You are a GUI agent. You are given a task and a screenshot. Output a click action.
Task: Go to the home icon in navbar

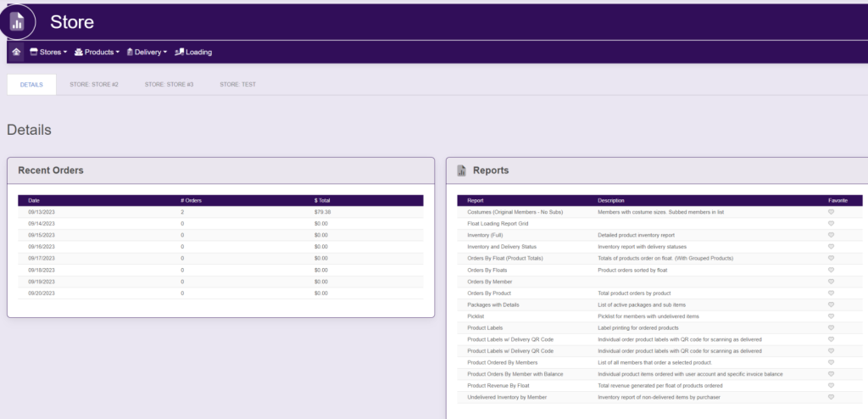coord(16,52)
